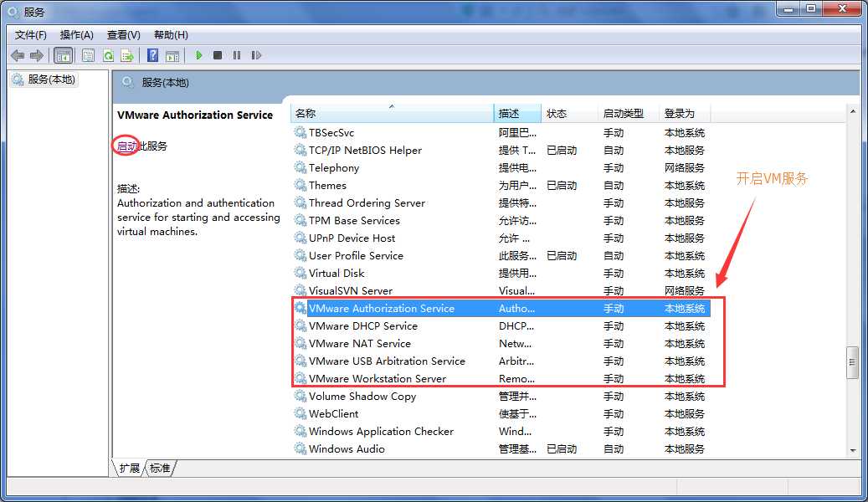
Task: Select the VMware NAT Service row
Action: click(501, 344)
